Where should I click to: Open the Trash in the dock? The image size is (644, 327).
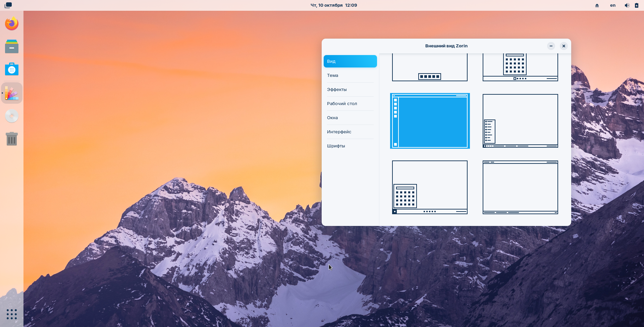pyautogui.click(x=12, y=139)
